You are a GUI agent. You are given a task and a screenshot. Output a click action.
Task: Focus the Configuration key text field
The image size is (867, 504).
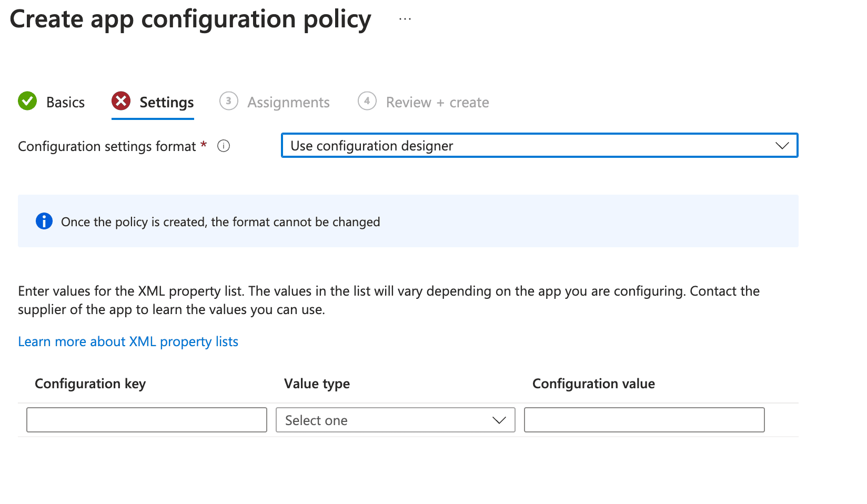[147, 420]
